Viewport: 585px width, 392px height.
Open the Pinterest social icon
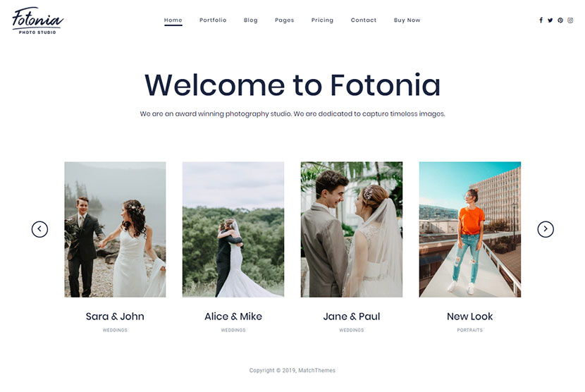click(x=560, y=20)
